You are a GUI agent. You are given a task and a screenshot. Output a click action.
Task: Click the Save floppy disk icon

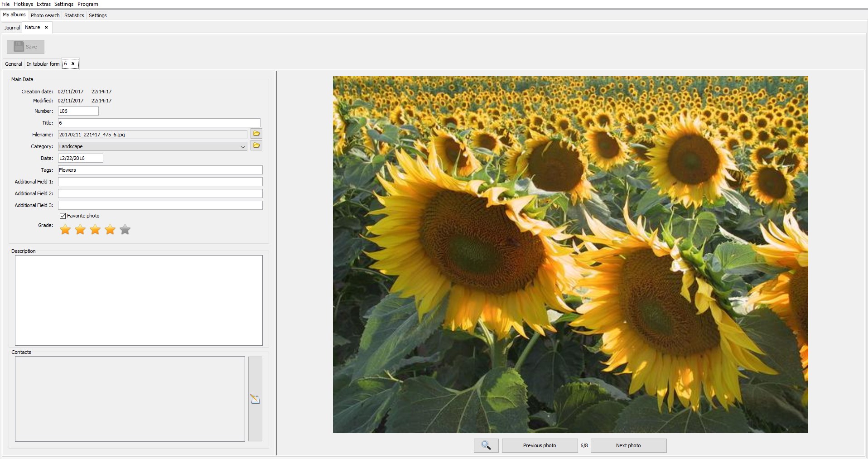19,47
